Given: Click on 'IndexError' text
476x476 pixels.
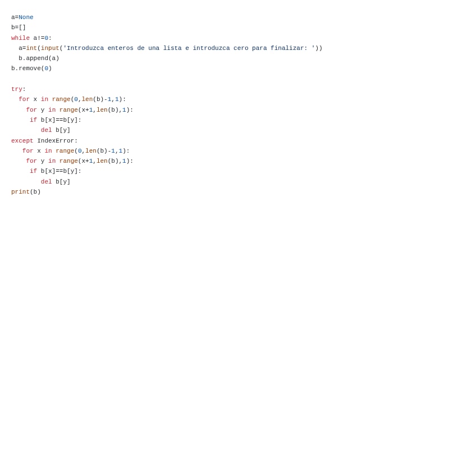Looking at the screenshot, I should (56, 141).
